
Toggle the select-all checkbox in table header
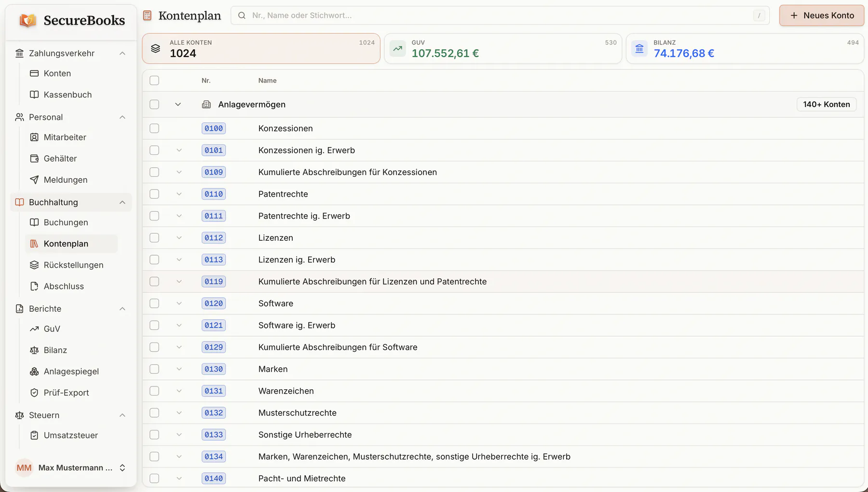[x=154, y=81]
